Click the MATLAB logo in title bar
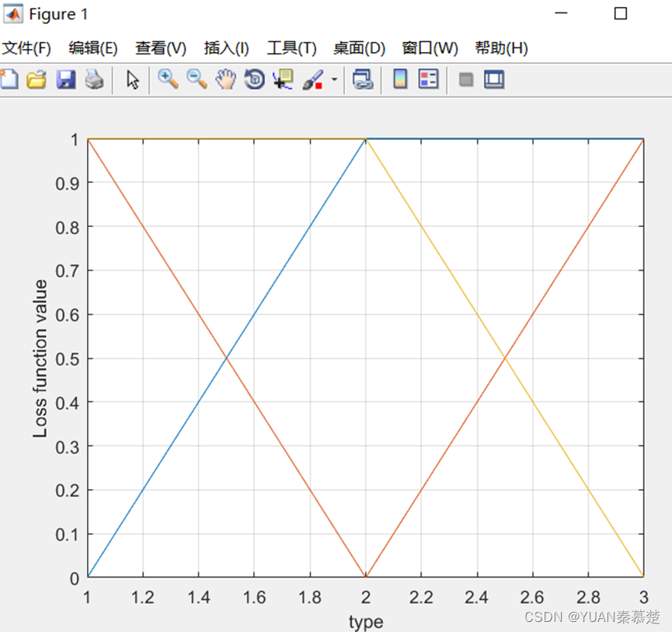Screen dimensions: 672x632 [13, 14]
